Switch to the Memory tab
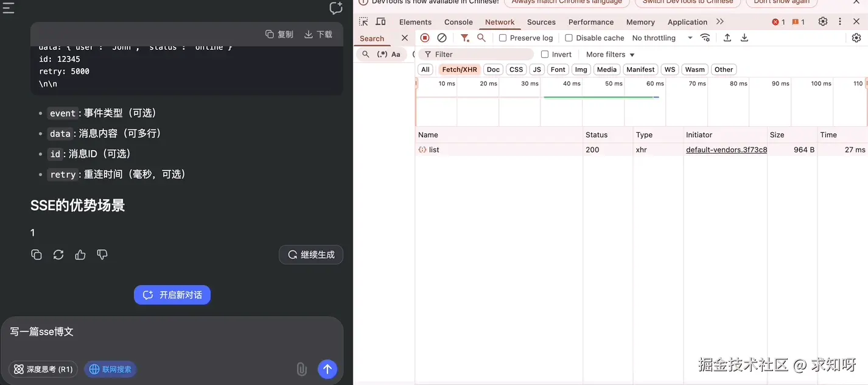 pyautogui.click(x=640, y=22)
